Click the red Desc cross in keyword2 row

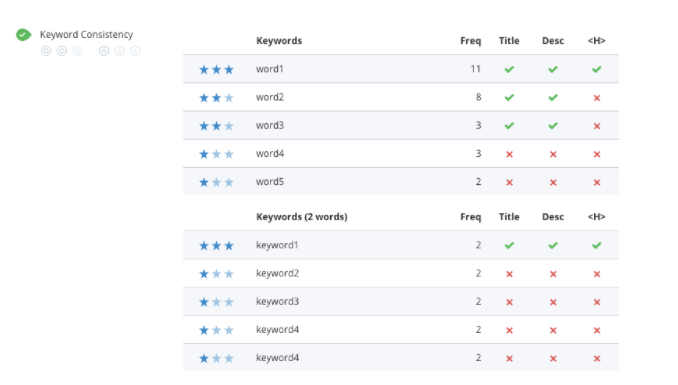553,274
